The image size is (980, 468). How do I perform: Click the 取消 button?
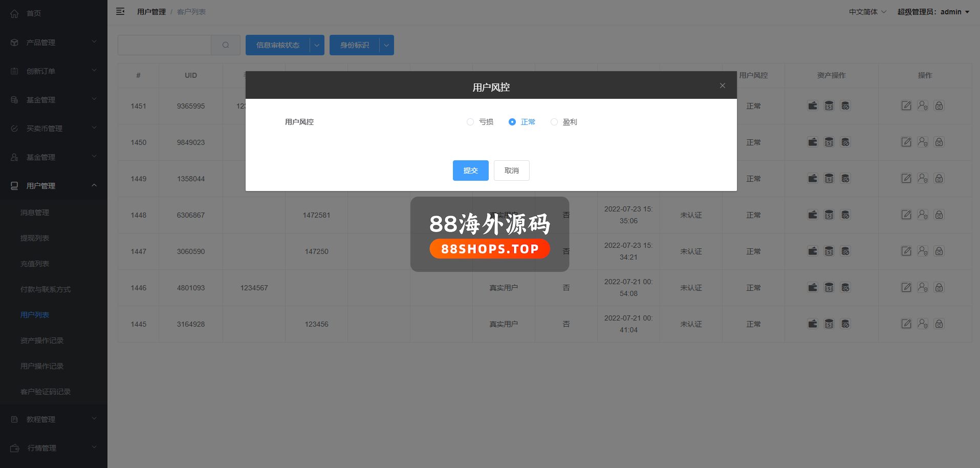point(511,171)
